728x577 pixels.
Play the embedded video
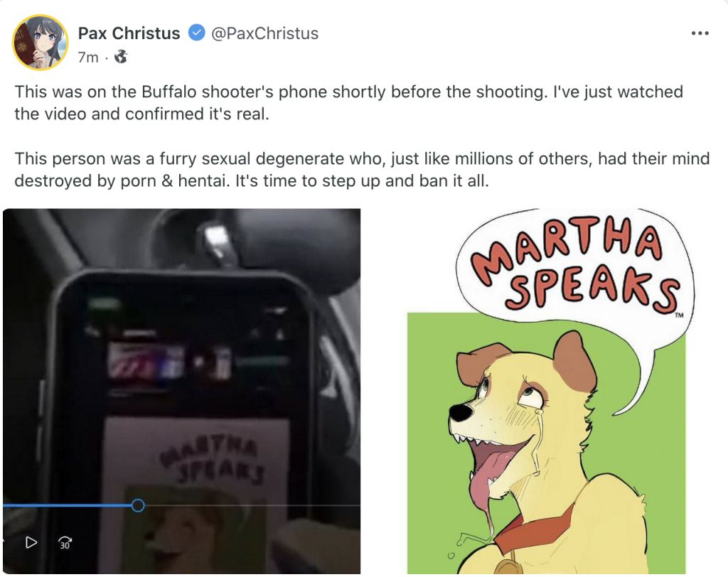click(x=31, y=542)
